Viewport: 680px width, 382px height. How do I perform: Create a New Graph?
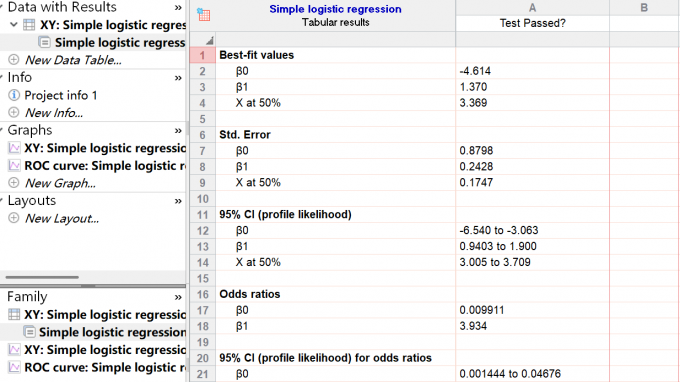tap(60, 183)
